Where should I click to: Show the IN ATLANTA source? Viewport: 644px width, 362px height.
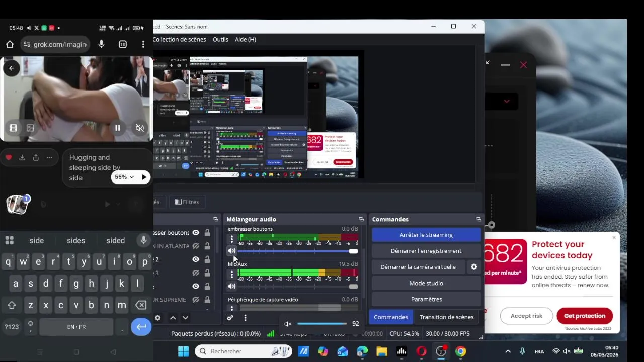pos(196,246)
